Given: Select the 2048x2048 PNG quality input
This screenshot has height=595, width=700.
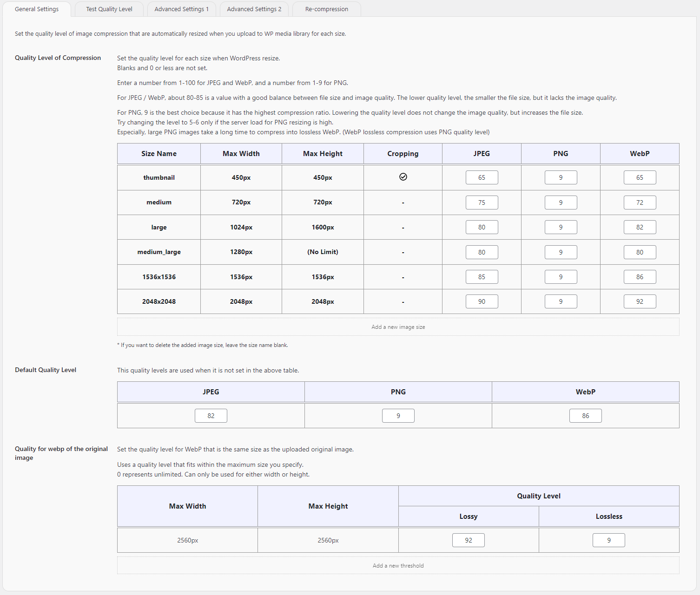Looking at the screenshot, I should coord(561,301).
